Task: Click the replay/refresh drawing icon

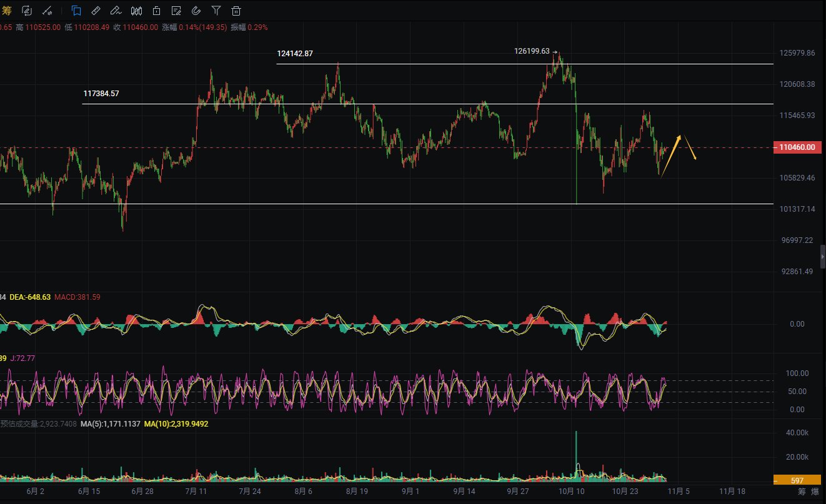Action: (x=27, y=10)
